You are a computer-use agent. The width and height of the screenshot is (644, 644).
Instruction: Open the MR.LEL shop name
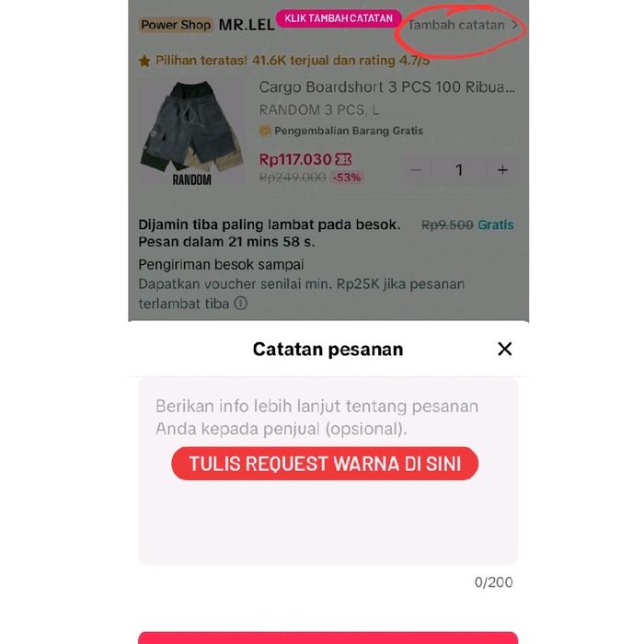click(247, 25)
